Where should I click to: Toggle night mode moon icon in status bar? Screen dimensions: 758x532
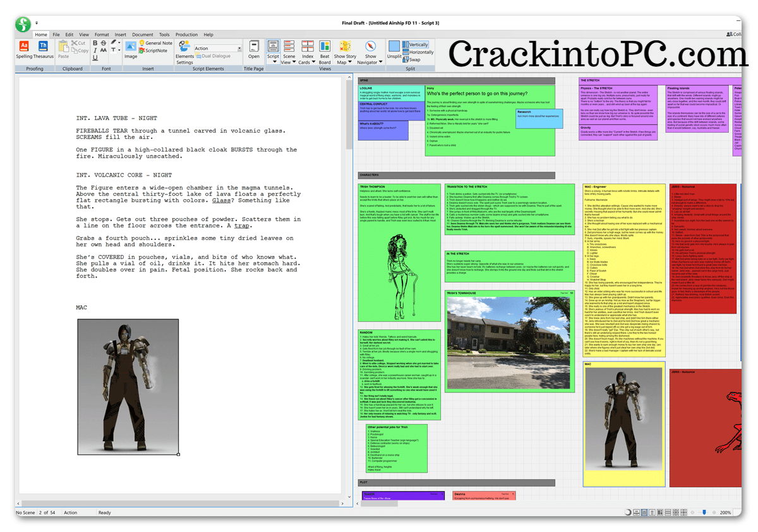(x=628, y=512)
